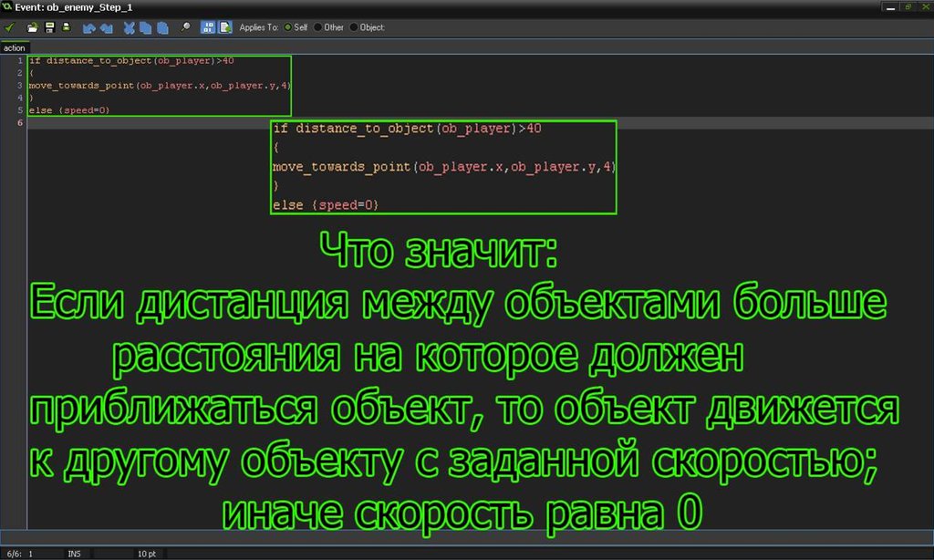Click the INS indicator in status bar
Screen dimensions: 934x560
[x=74, y=554]
